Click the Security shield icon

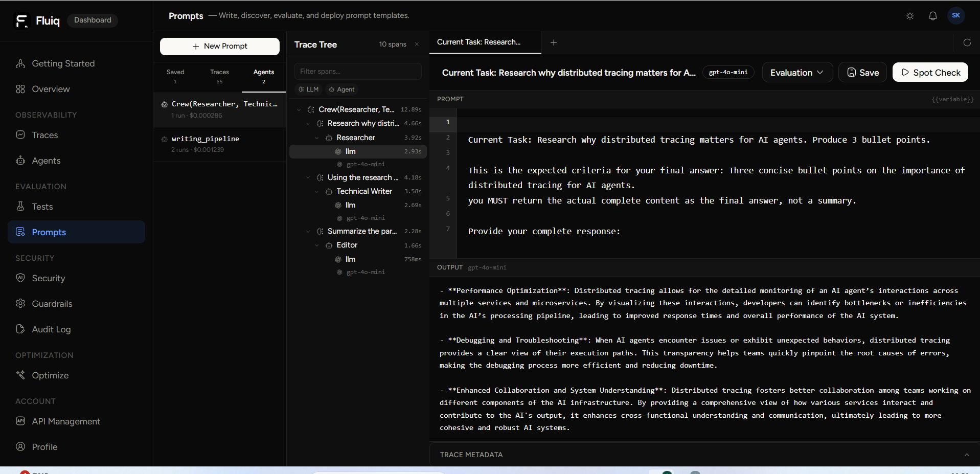[x=20, y=278]
